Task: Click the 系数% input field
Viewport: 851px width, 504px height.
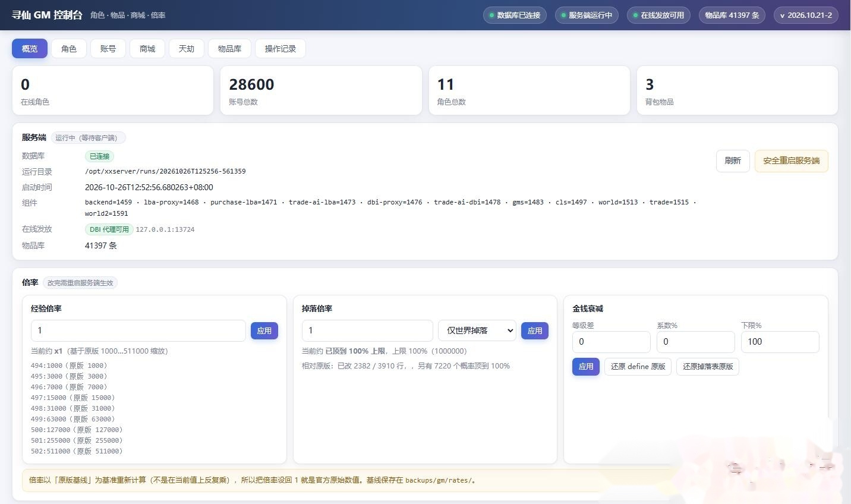Action: click(696, 342)
